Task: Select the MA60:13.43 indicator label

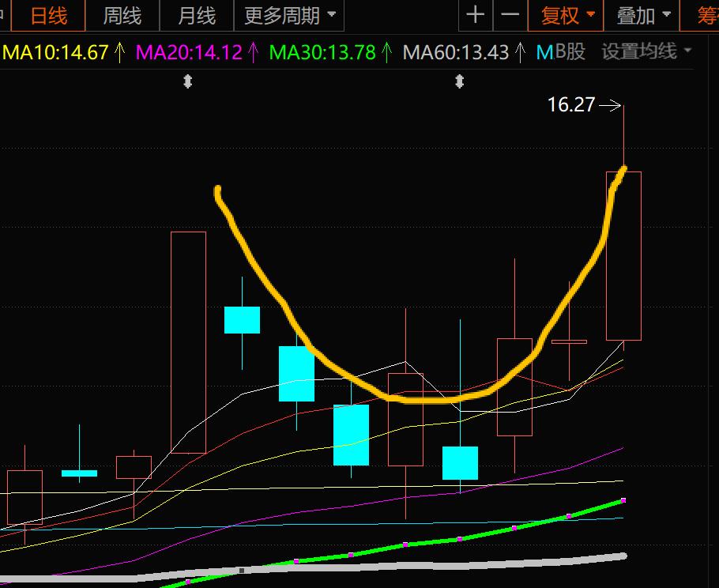Action: click(456, 52)
